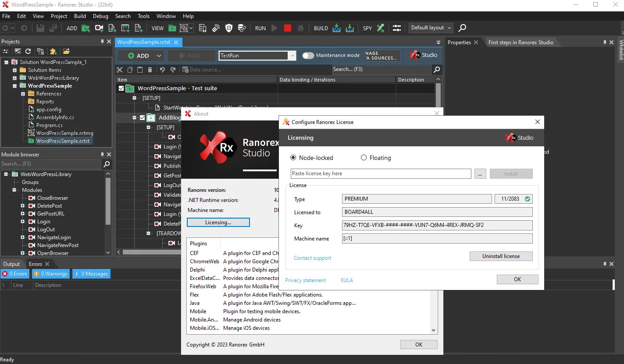
Task: Launch Ranorex Spy icon
Action: click(x=381, y=28)
